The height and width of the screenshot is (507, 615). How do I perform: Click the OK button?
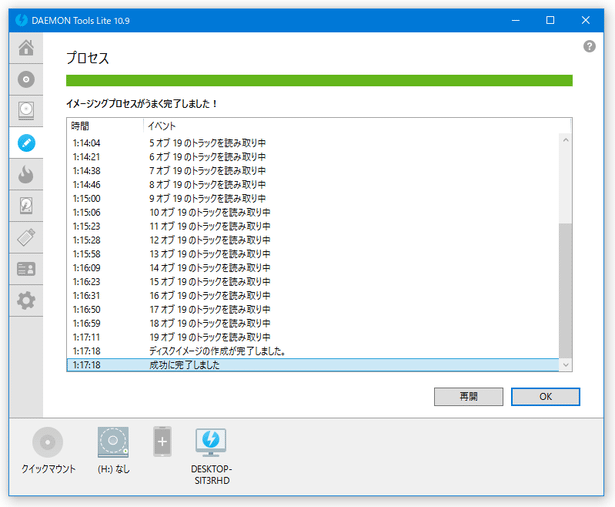[x=545, y=396]
